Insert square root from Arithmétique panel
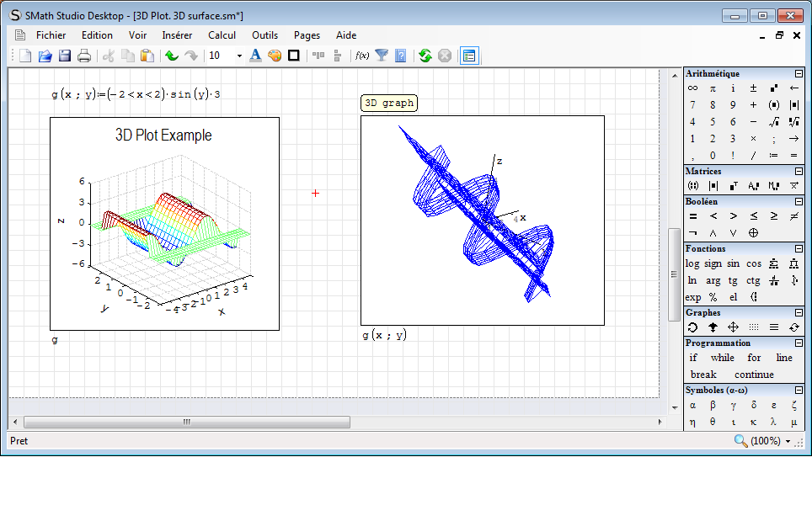Viewport: 812px width, 505px height. 773,122
